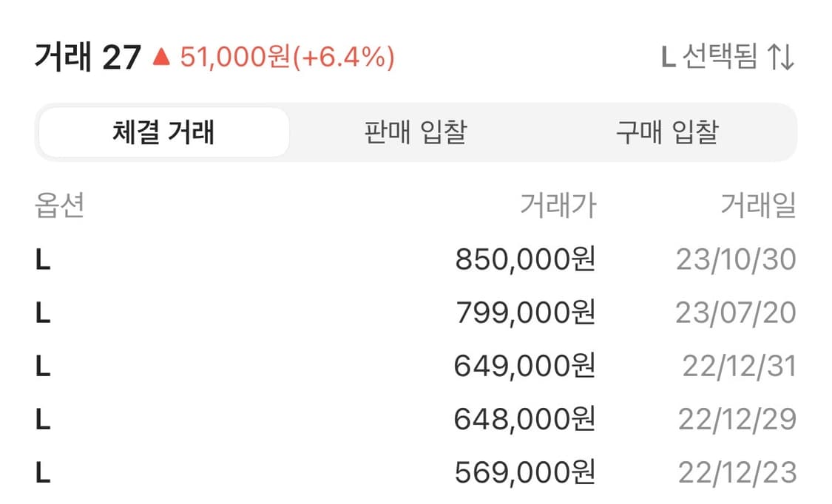Select the 체결 거래 tab
Viewport: 832px width, 504px height.
pos(164,132)
